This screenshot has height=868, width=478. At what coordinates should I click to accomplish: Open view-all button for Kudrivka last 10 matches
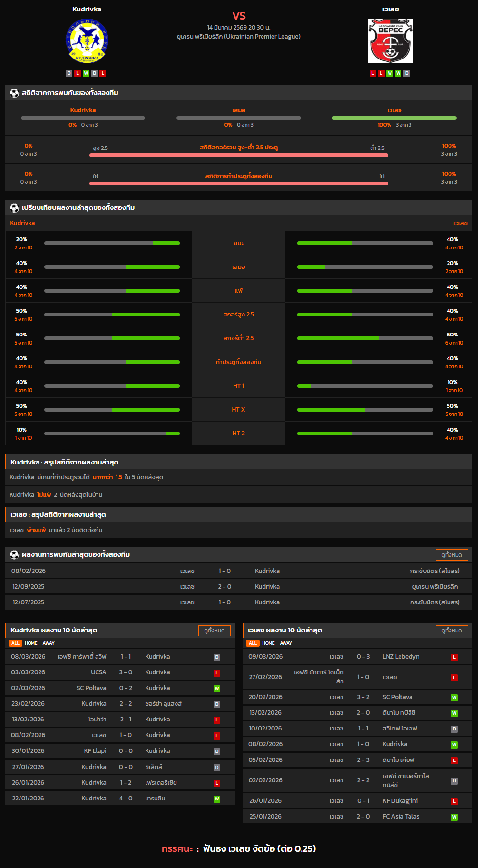click(x=214, y=631)
